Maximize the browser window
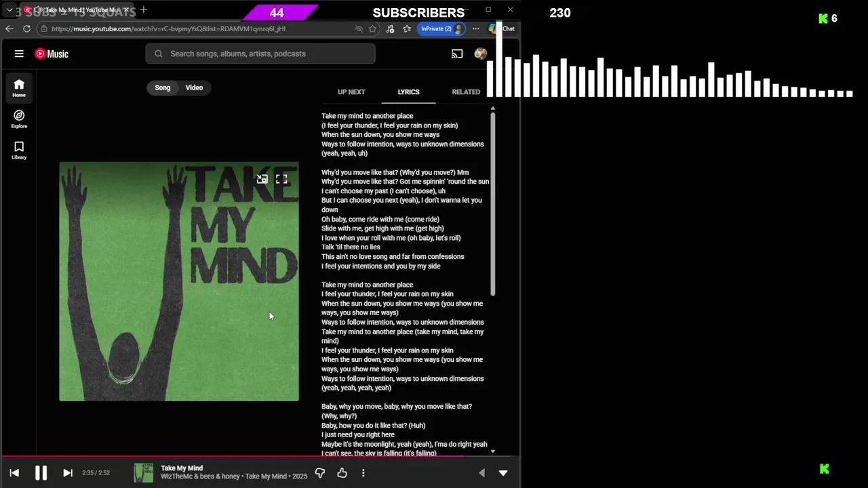 tap(488, 9)
